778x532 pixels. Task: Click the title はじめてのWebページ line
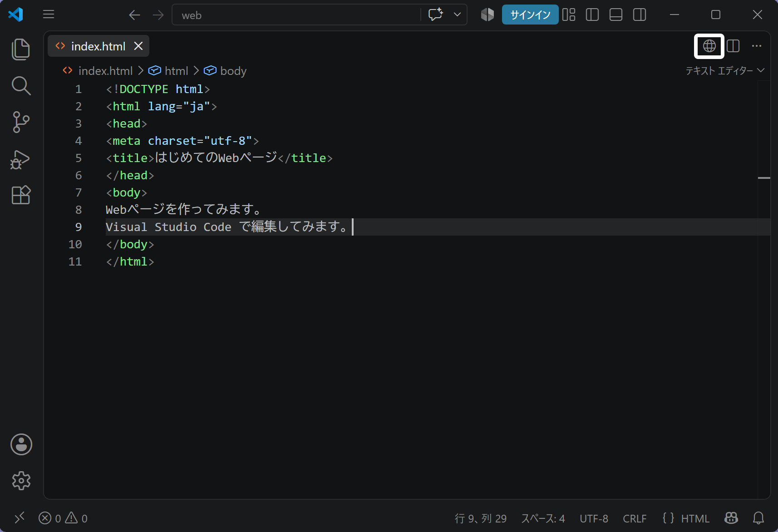coord(219,158)
